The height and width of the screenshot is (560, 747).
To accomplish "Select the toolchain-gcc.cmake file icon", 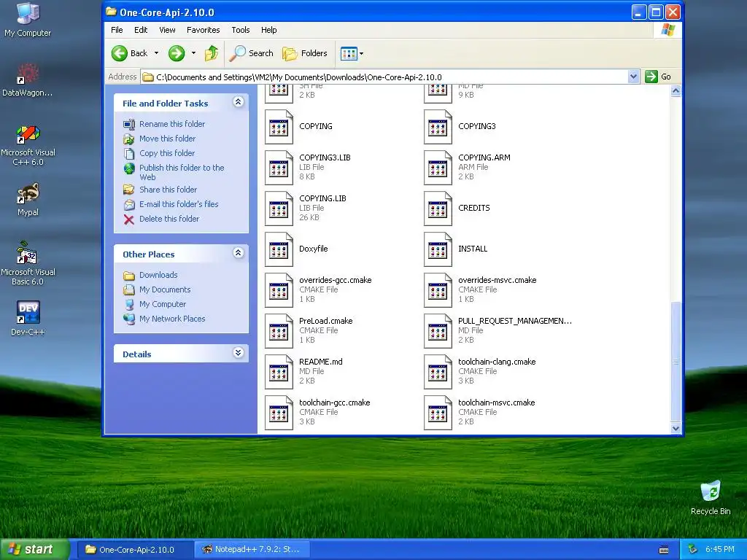I will (279, 413).
